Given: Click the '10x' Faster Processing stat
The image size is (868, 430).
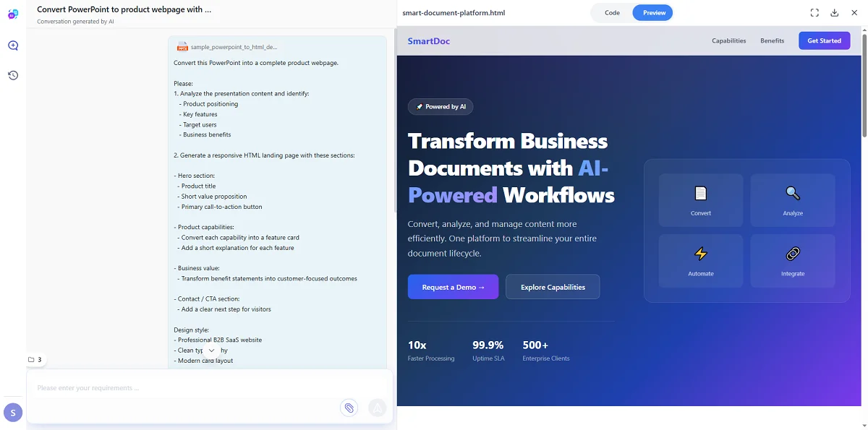Looking at the screenshot, I should (431, 351).
